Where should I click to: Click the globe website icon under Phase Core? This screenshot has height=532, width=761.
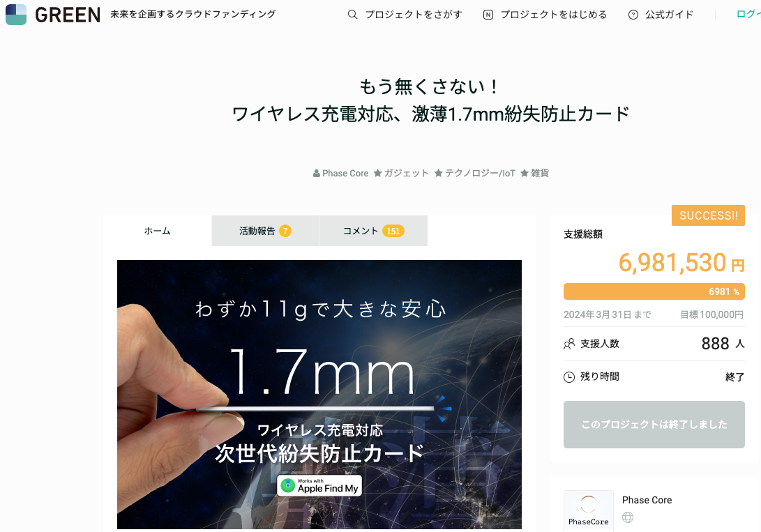(628, 517)
